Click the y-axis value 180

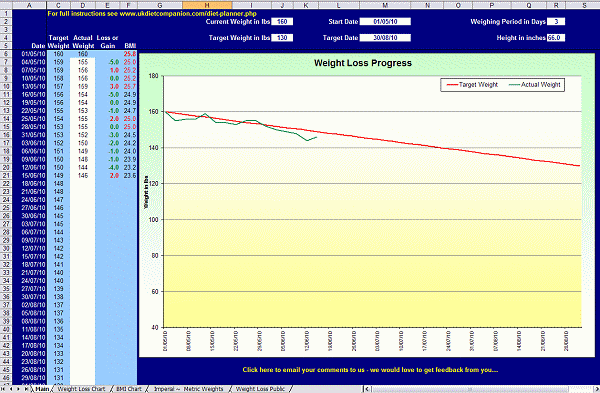(x=153, y=76)
